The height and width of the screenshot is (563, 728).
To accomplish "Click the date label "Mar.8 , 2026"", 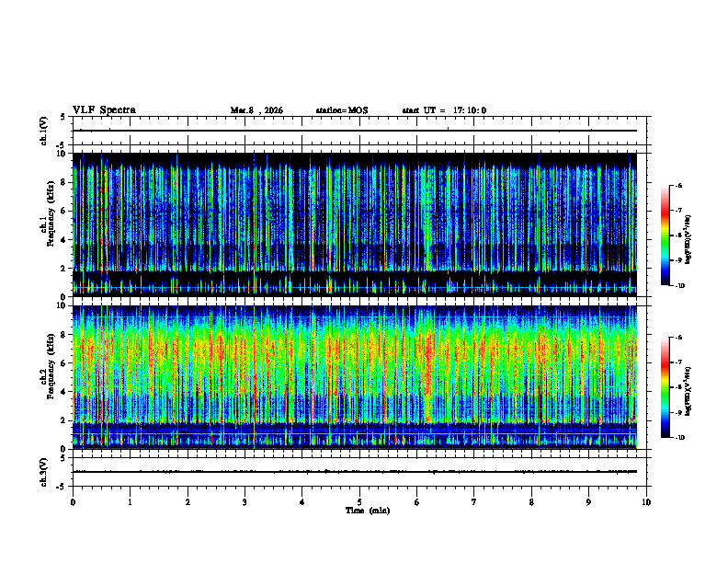I will [x=256, y=110].
